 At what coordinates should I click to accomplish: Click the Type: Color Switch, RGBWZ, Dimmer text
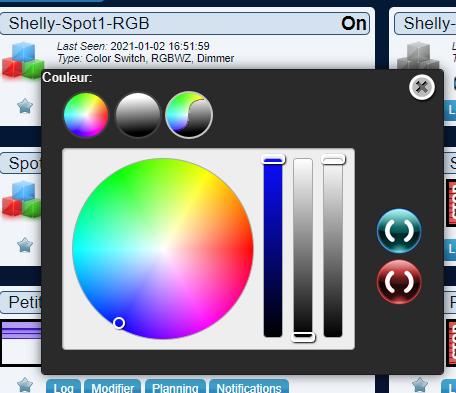pyautogui.click(x=146, y=58)
